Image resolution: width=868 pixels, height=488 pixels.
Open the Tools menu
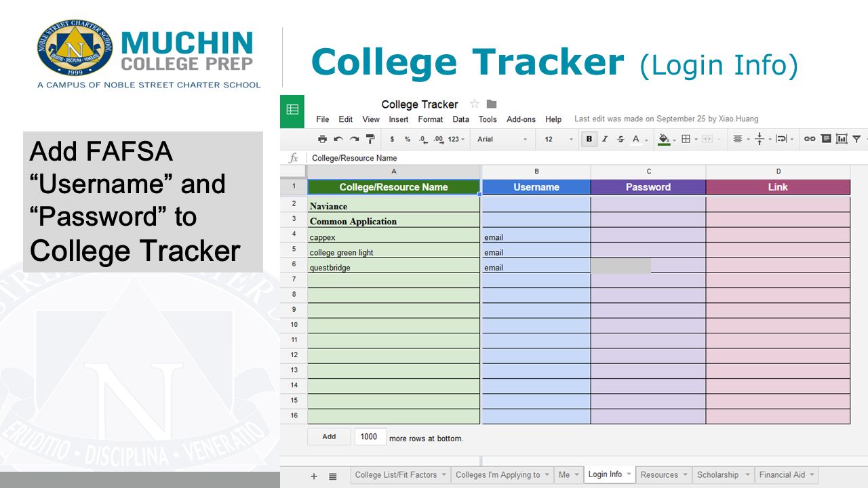(488, 119)
